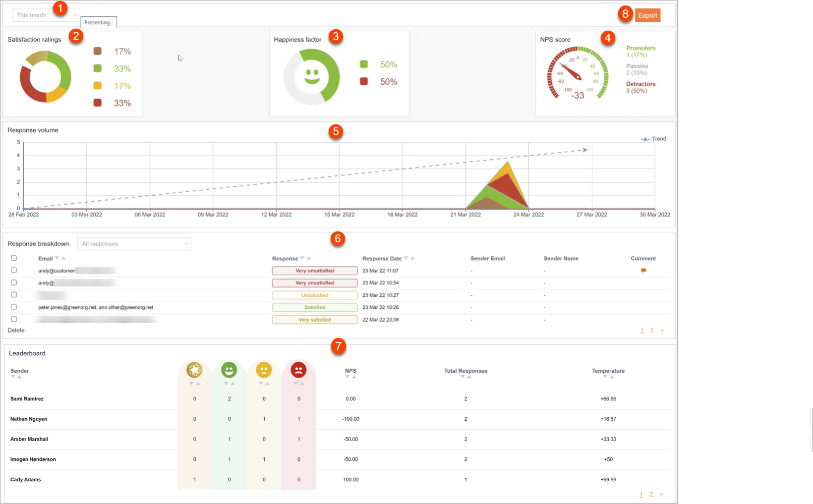Open the All responses filter dropdown
The width and height of the screenshot is (813, 504).
pyautogui.click(x=134, y=243)
